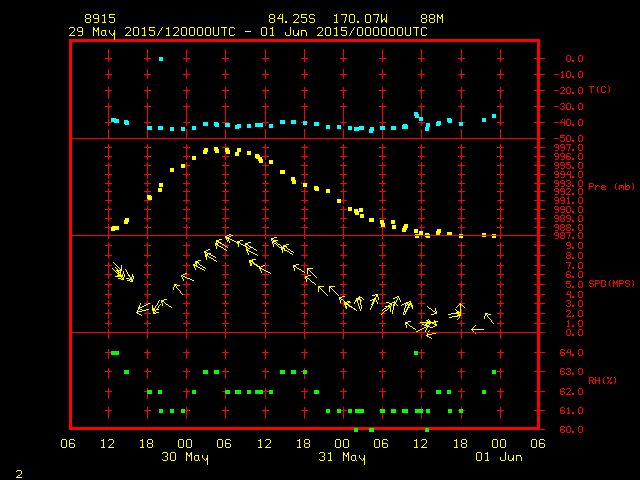Click the leftmost green humidity marker at 64.0

pos(115,353)
